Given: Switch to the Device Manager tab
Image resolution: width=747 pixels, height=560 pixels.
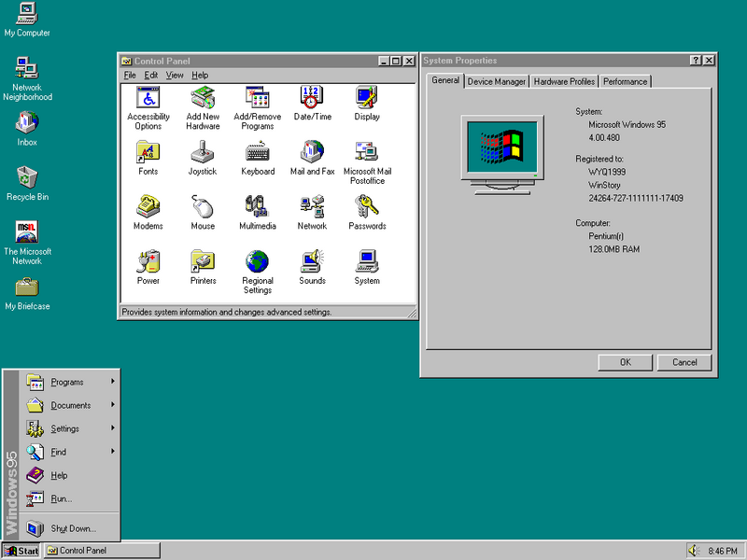Looking at the screenshot, I should point(496,81).
